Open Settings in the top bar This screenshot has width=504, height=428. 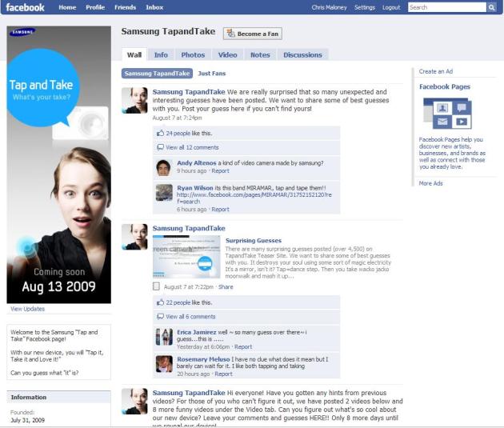[365, 7]
